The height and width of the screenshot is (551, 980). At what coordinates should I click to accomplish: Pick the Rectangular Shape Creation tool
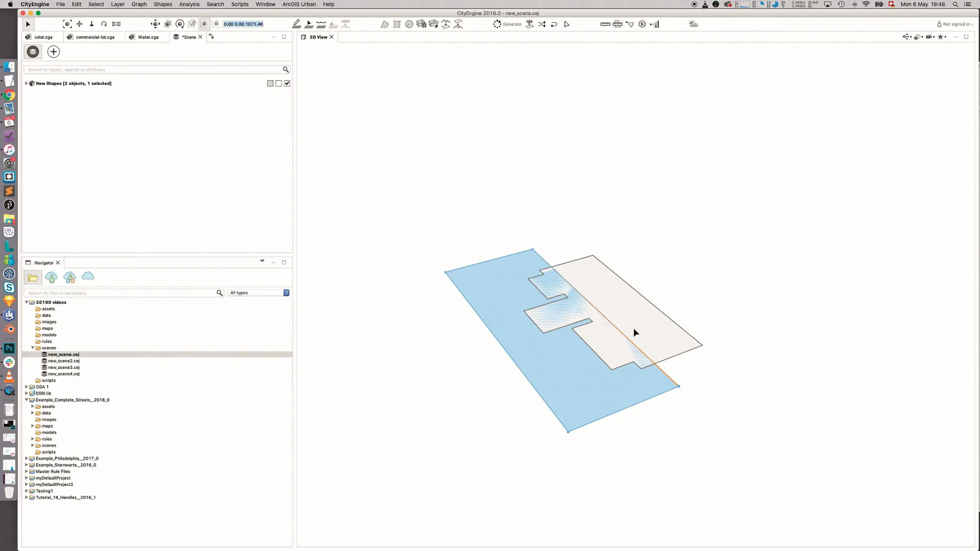[x=397, y=24]
